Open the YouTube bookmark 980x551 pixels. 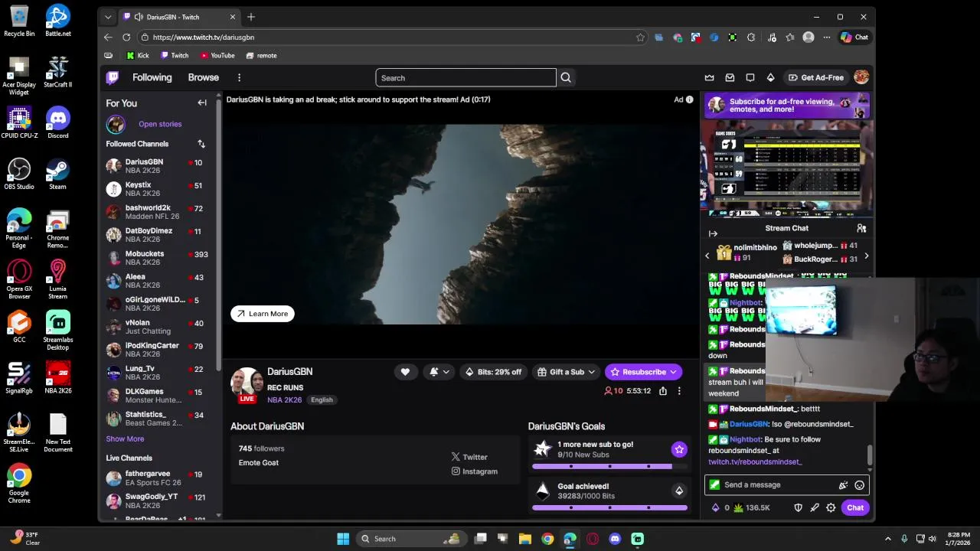(217, 56)
